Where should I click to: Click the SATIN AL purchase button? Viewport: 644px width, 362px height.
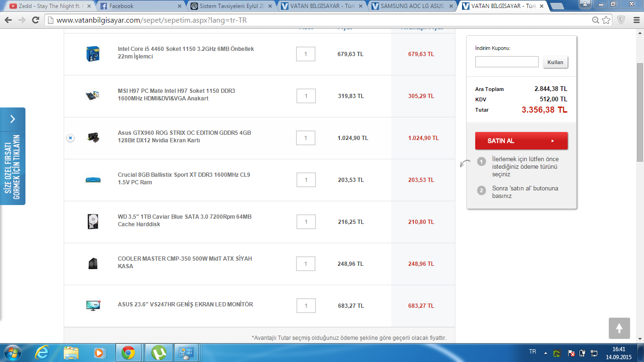521,141
